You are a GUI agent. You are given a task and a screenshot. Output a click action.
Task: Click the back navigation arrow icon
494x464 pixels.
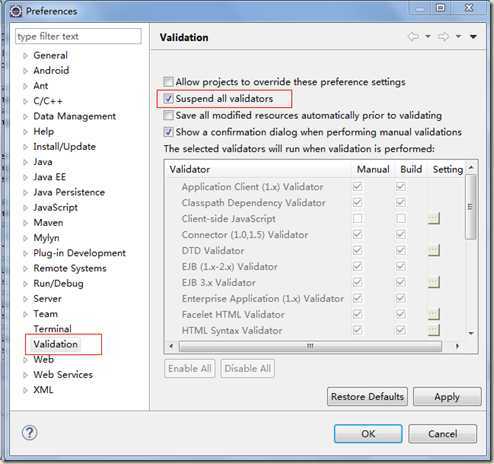414,36
